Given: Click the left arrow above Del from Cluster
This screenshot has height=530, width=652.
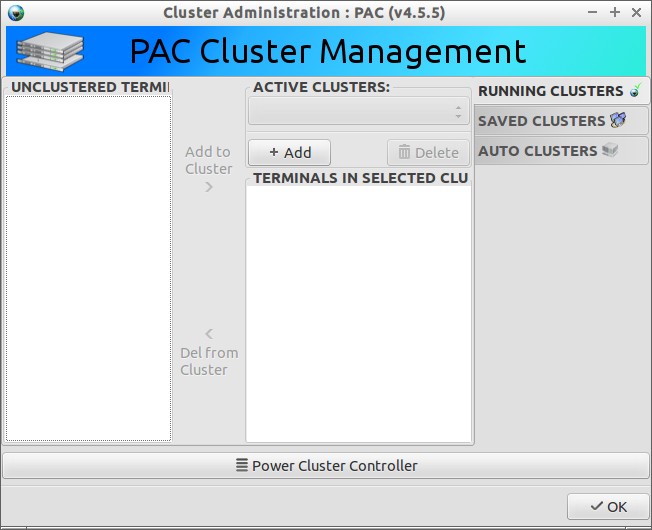Looking at the screenshot, I should 209,334.
